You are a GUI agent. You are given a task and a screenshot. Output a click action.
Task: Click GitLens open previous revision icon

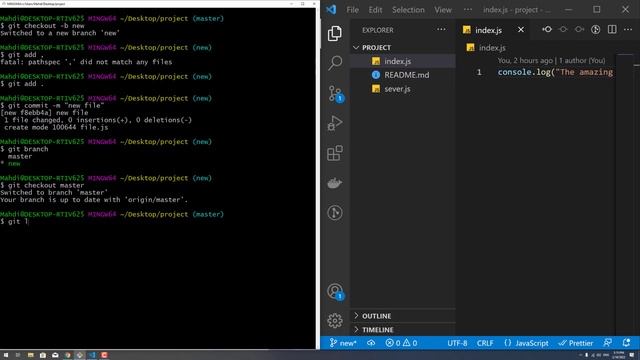click(547, 29)
